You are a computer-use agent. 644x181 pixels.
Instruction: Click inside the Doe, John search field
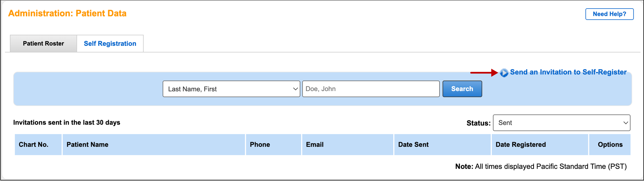coord(370,89)
